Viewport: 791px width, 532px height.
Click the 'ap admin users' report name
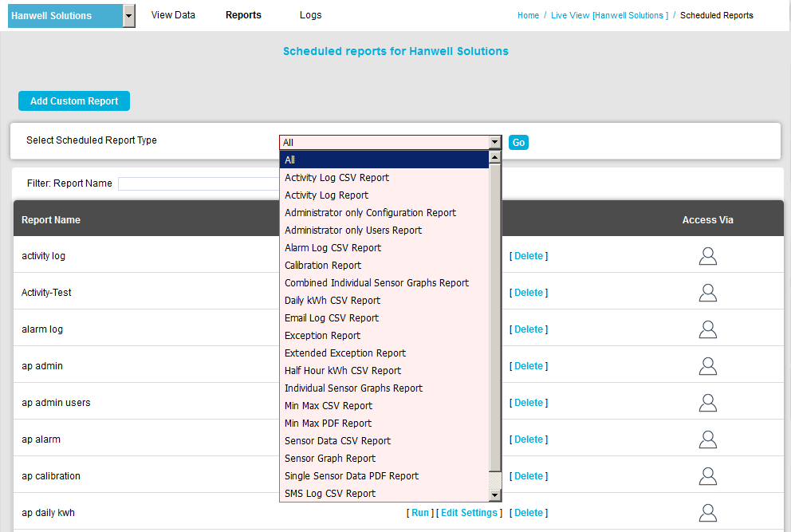(56, 403)
